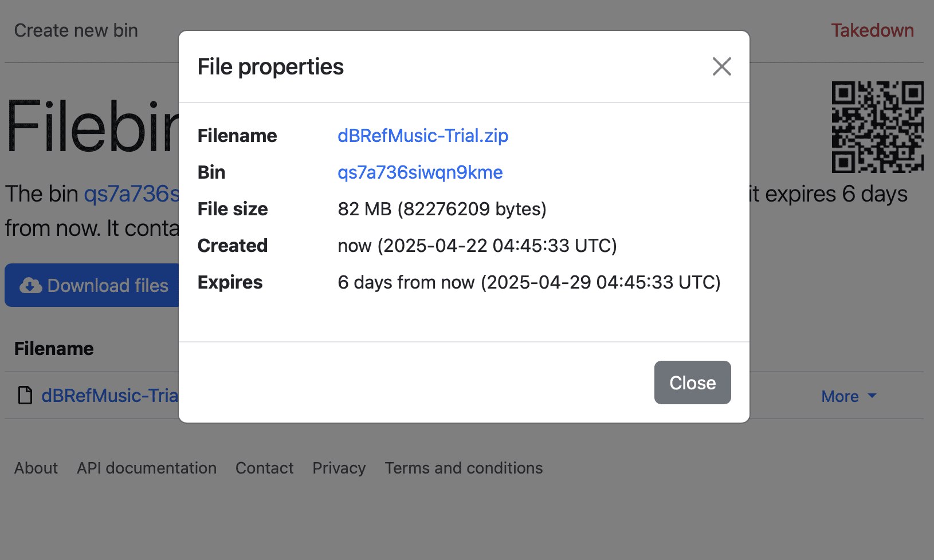
Task: Click the cloud download icon
Action: pyautogui.click(x=31, y=285)
